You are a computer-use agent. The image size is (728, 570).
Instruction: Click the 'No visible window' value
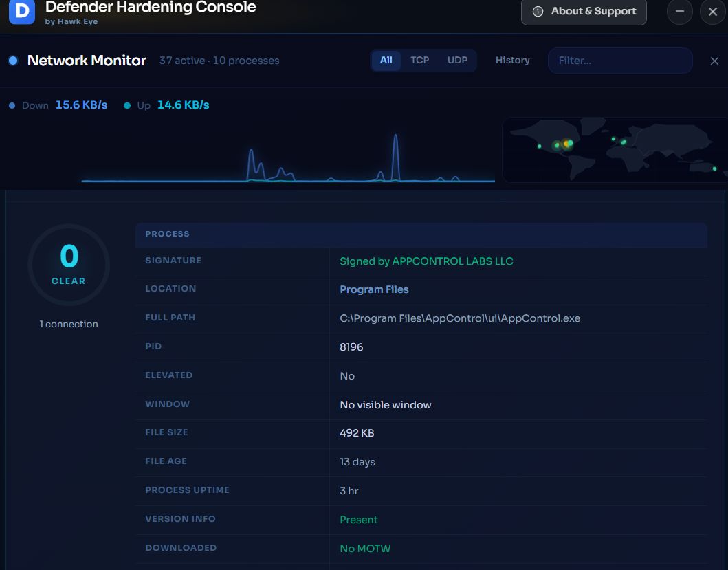pyautogui.click(x=386, y=404)
